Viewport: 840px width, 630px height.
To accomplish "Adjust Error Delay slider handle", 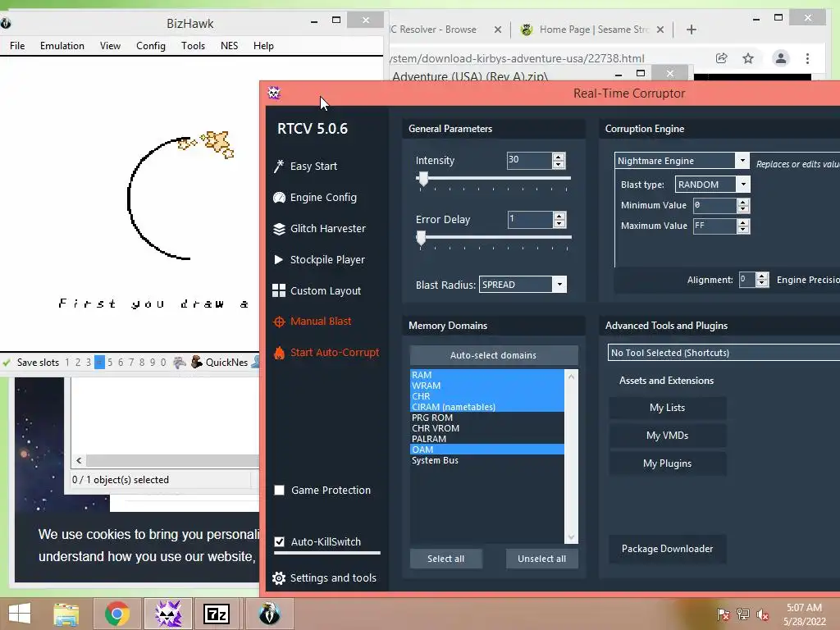I will click(421, 238).
